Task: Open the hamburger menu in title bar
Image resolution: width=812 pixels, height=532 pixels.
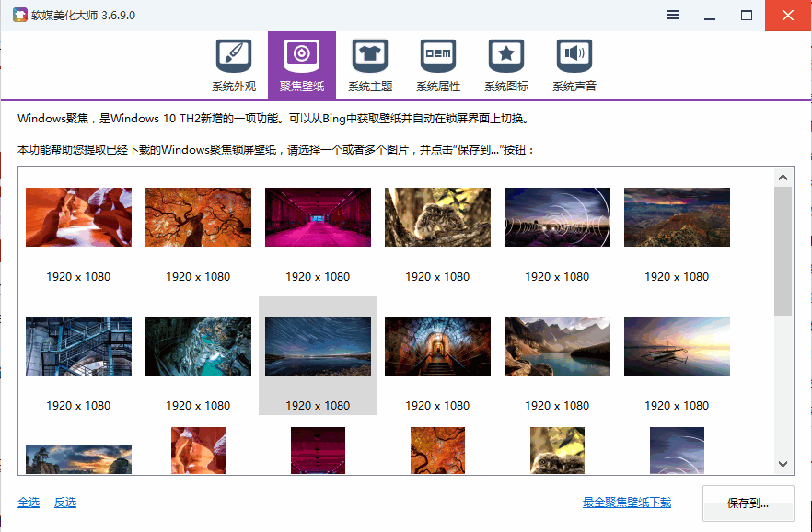Action: tap(673, 16)
